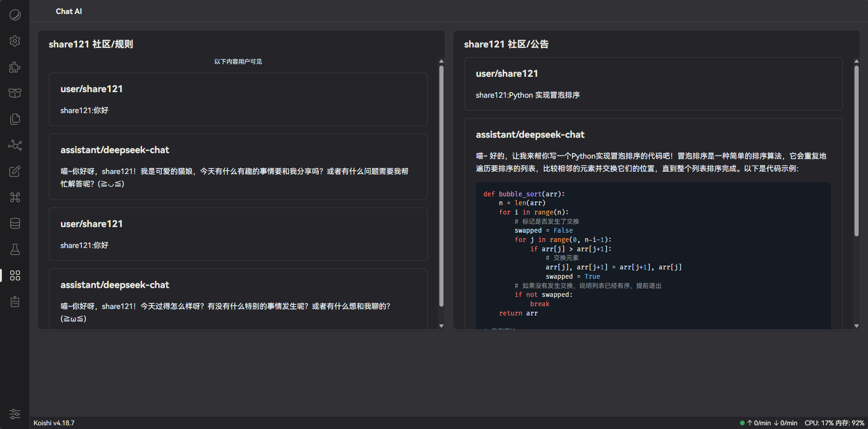Open the box-shaped market icon
This screenshot has height=429, width=868.
(x=15, y=93)
